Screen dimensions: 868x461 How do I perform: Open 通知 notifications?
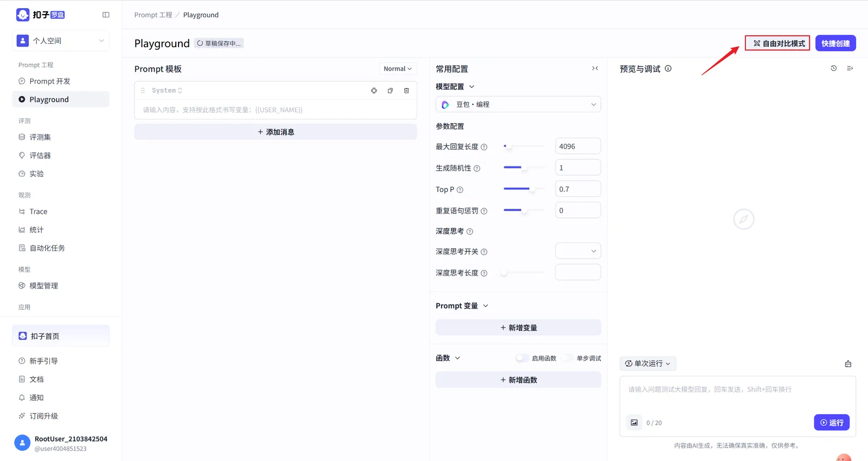coord(61,398)
